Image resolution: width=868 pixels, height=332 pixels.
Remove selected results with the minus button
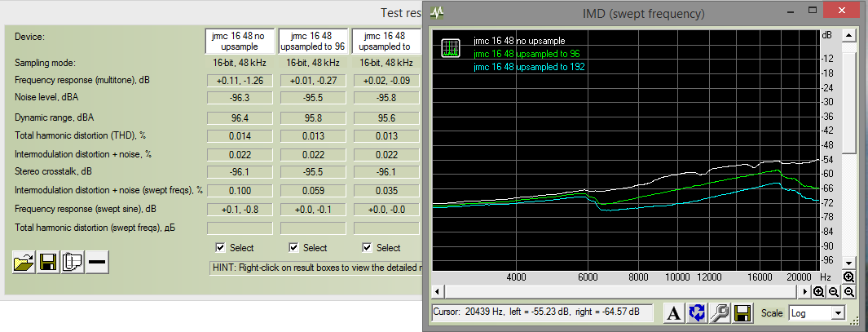(98, 262)
